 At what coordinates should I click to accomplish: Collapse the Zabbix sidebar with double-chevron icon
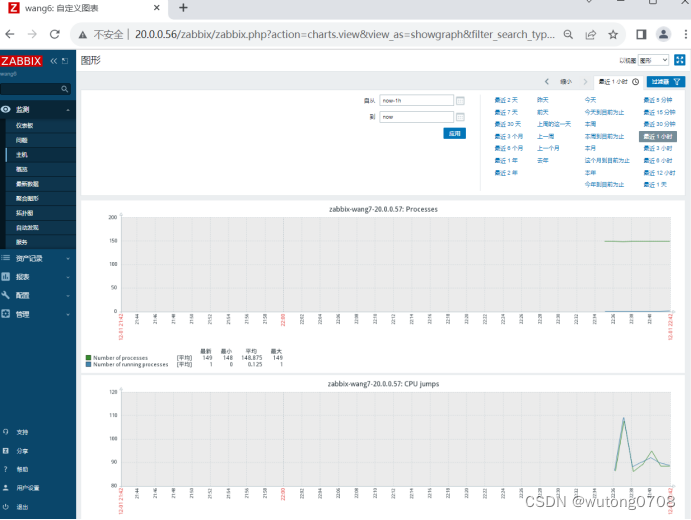pos(54,61)
